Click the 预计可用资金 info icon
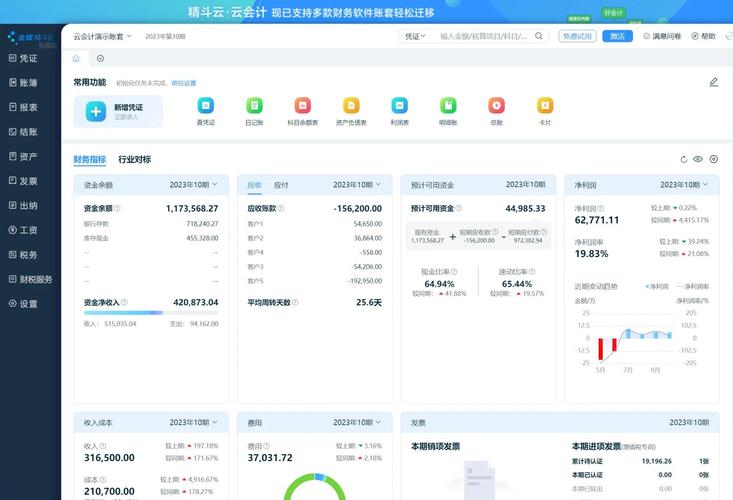733x500 pixels. point(459,208)
